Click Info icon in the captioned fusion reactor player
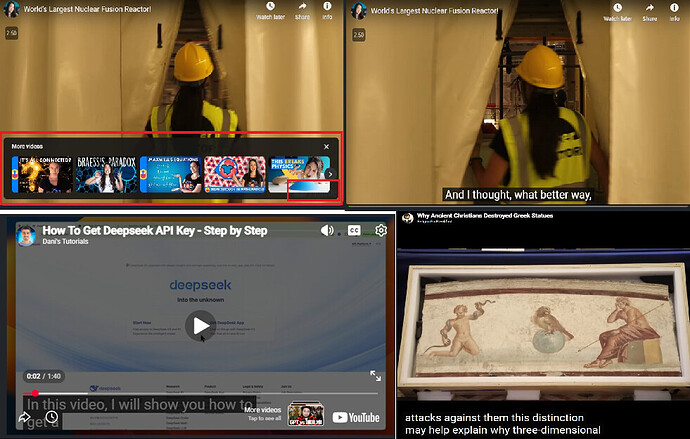Screen dimensions: 690x439 click(x=675, y=11)
